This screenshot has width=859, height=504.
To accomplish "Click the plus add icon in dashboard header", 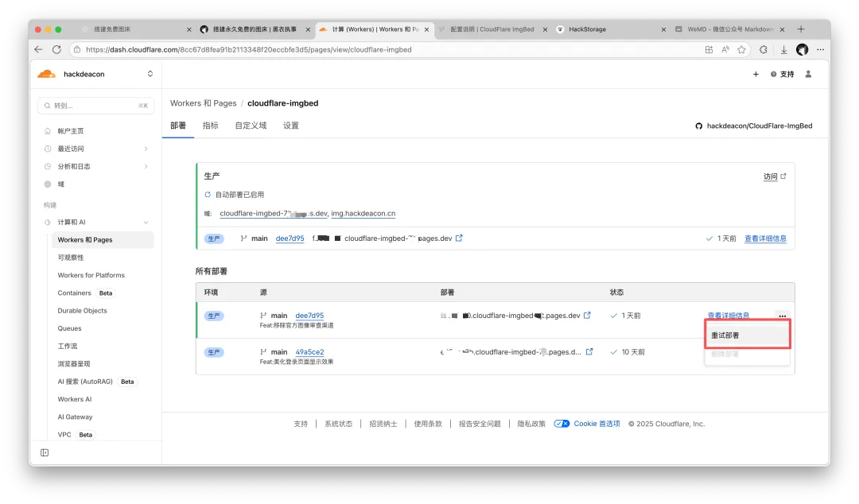I will 756,74.
